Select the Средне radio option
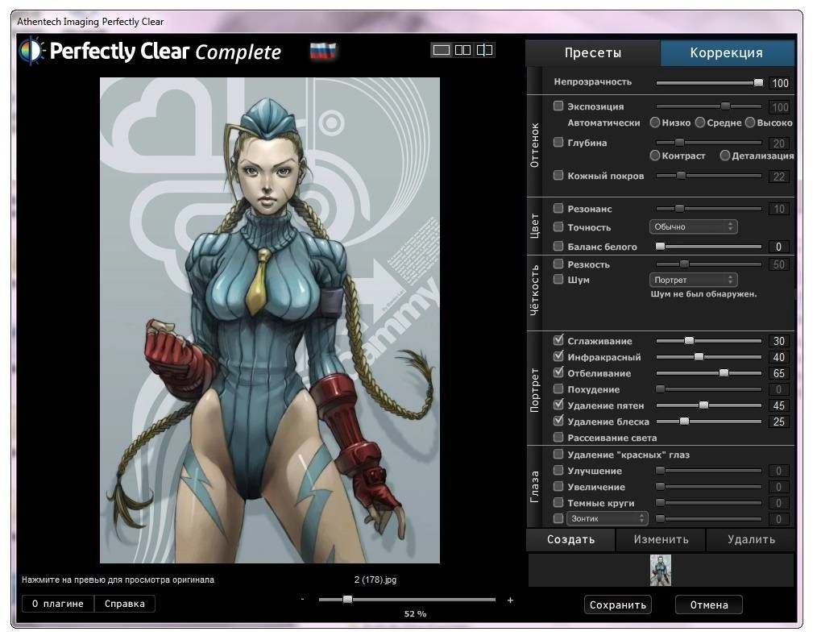The width and height of the screenshot is (817, 644). (700, 123)
